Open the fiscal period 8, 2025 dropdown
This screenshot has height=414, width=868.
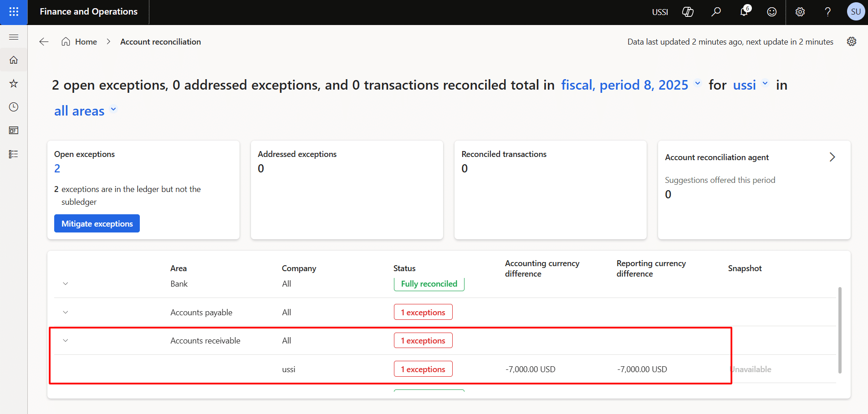click(x=630, y=85)
